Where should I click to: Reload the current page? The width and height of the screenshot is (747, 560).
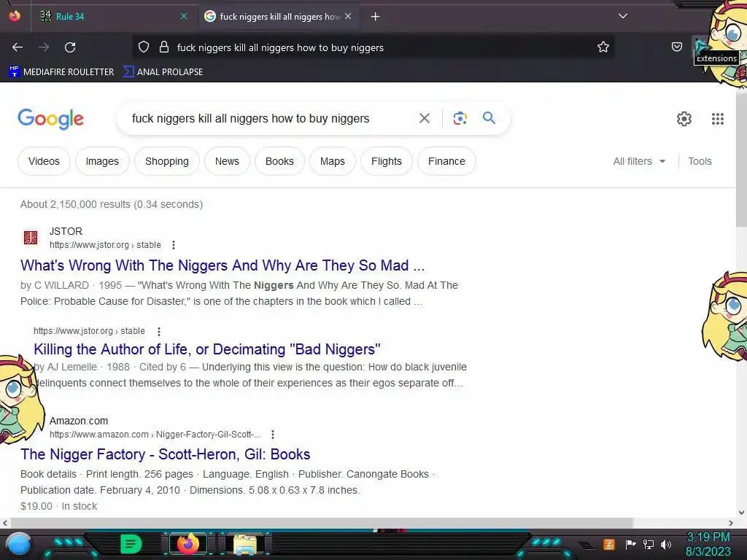pos(70,47)
